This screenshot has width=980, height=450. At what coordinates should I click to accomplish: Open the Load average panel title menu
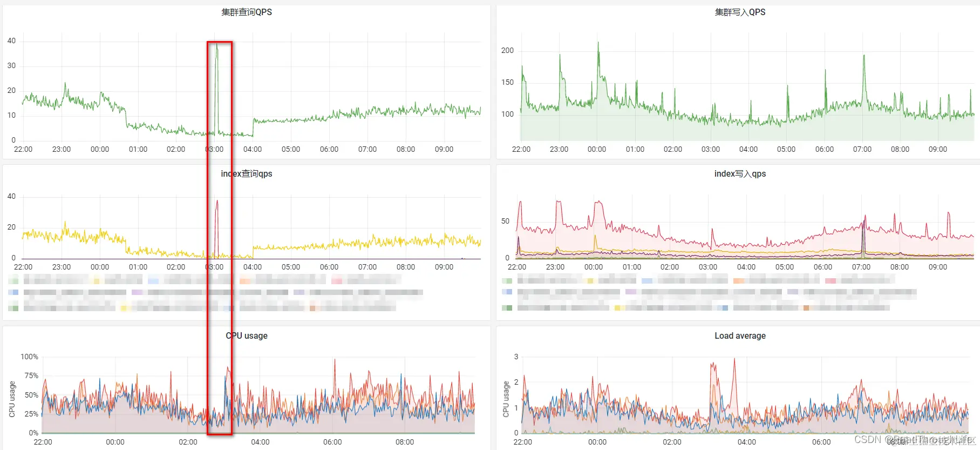pyautogui.click(x=740, y=335)
